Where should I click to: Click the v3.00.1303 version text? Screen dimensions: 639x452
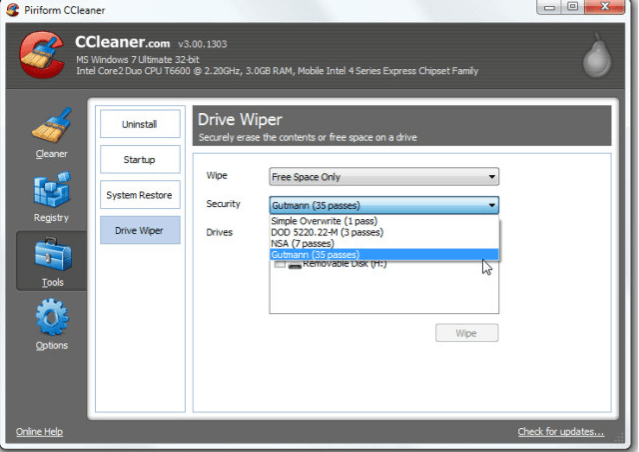(x=202, y=44)
